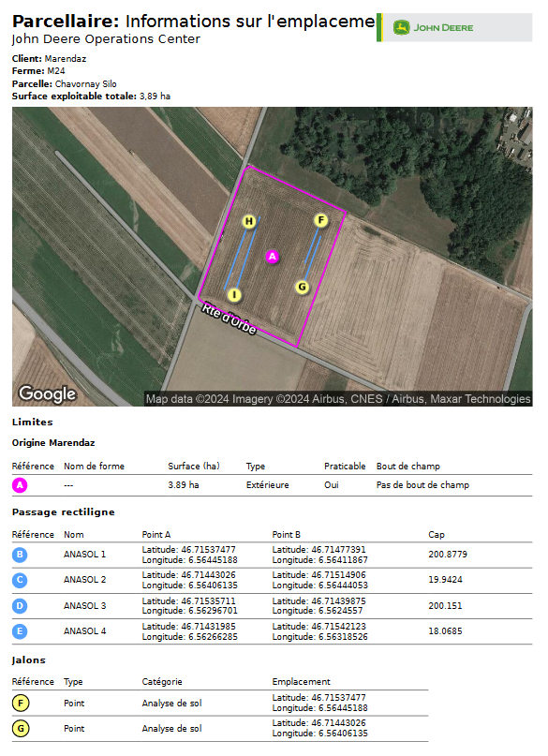The width and height of the screenshot is (548, 756).
Task: Click the yellow I marker on map
Action: point(234,294)
